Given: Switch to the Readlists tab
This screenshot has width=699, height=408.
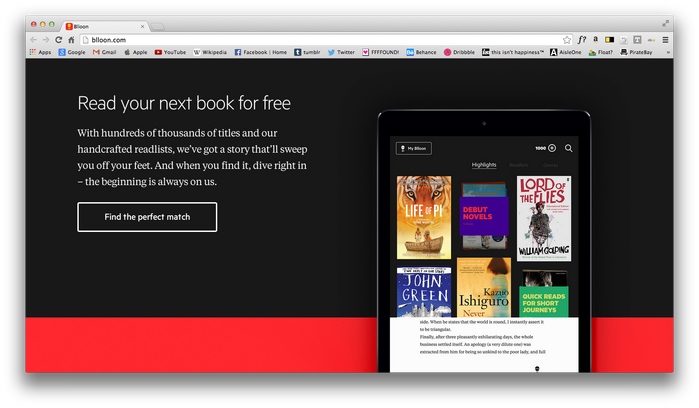Looking at the screenshot, I should (518, 165).
